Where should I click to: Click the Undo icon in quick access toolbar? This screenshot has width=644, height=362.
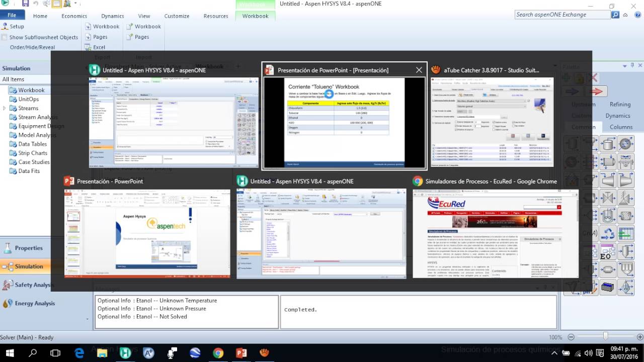pyautogui.click(x=36, y=4)
